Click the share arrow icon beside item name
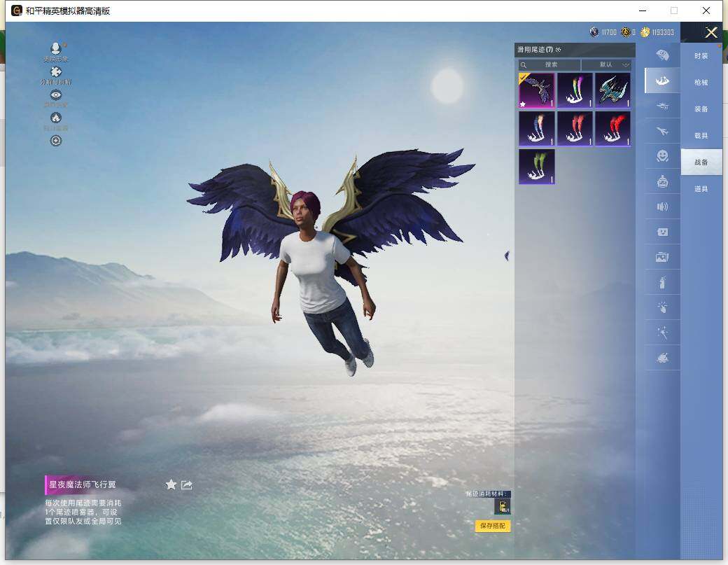 click(x=187, y=485)
